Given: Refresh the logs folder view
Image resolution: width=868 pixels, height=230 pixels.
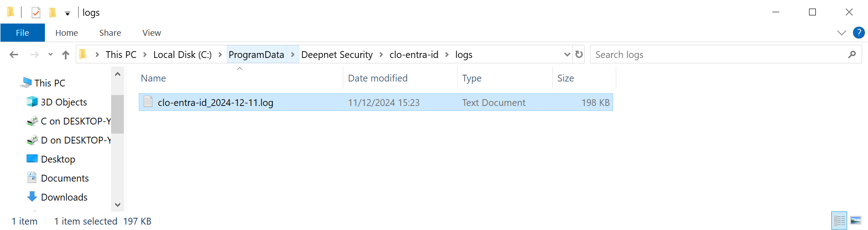Looking at the screenshot, I should pos(579,54).
